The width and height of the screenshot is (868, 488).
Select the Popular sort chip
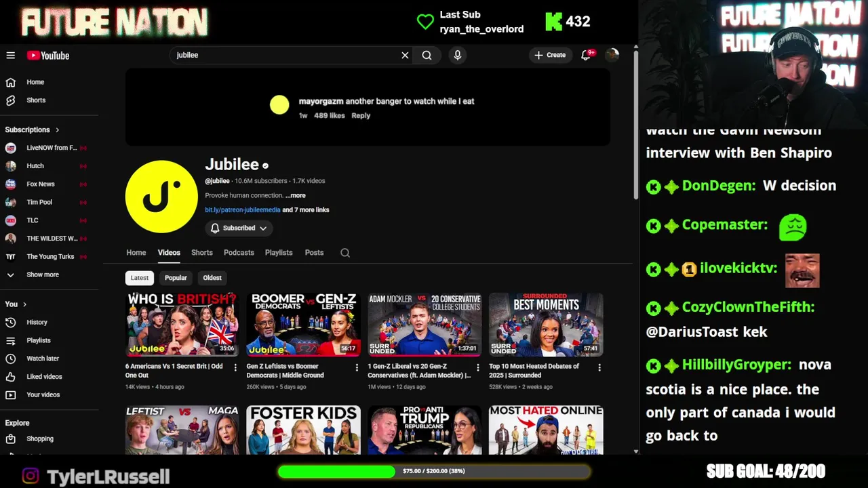176,278
